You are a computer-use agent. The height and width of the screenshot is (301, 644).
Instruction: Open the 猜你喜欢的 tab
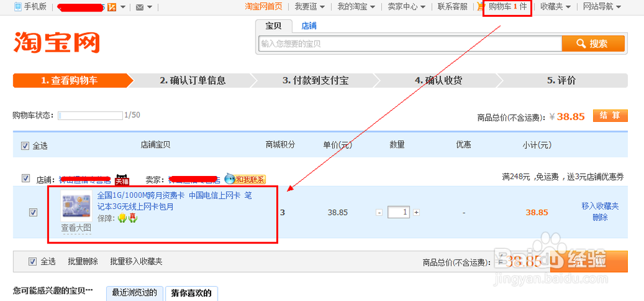coord(191,293)
